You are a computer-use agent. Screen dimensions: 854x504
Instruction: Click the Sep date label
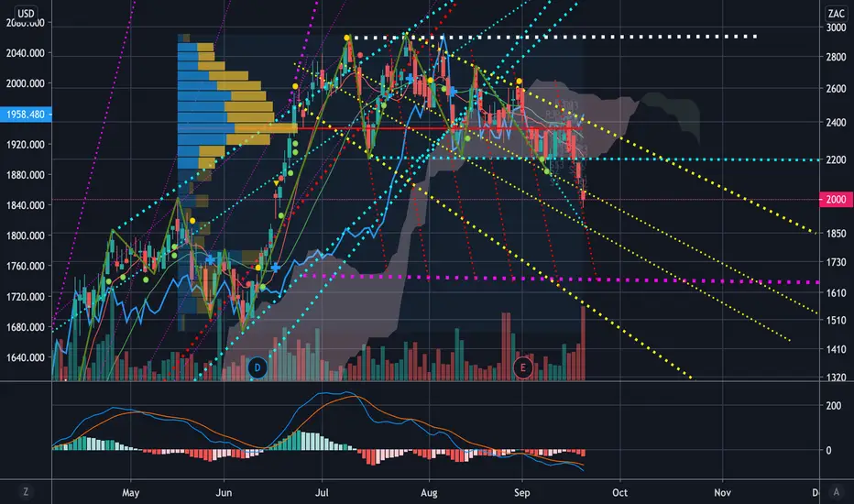[x=521, y=493]
